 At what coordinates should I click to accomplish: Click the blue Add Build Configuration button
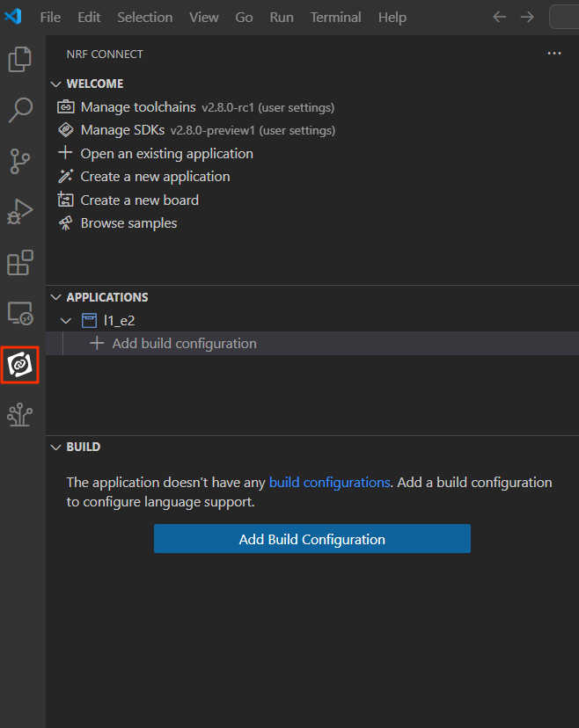click(311, 539)
